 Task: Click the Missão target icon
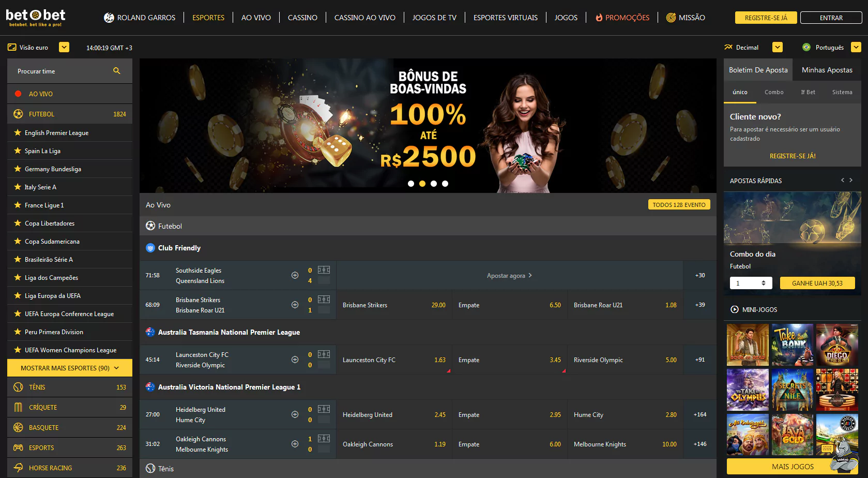click(671, 18)
